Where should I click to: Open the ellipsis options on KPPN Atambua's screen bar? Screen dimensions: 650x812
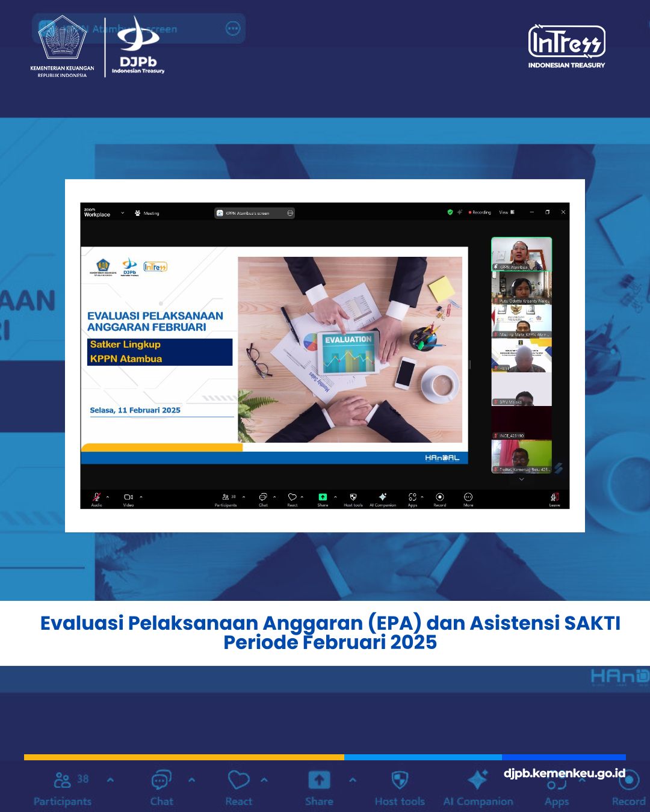point(290,213)
